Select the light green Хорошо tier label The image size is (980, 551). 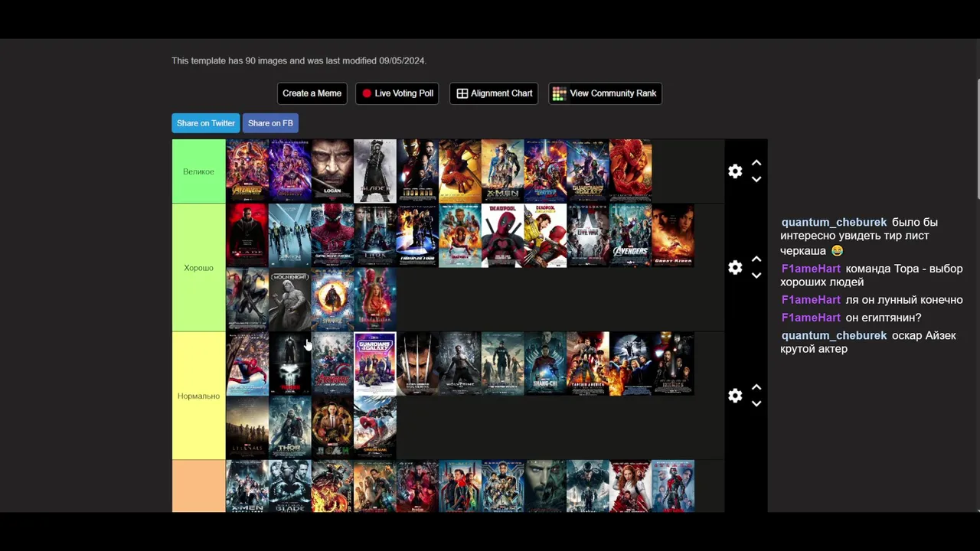pos(199,268)
